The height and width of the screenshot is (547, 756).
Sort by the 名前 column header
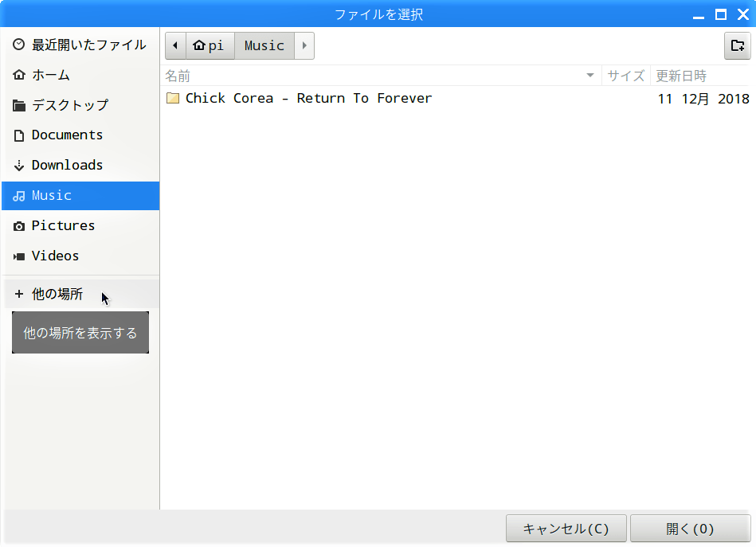click(x=381, y=76)
